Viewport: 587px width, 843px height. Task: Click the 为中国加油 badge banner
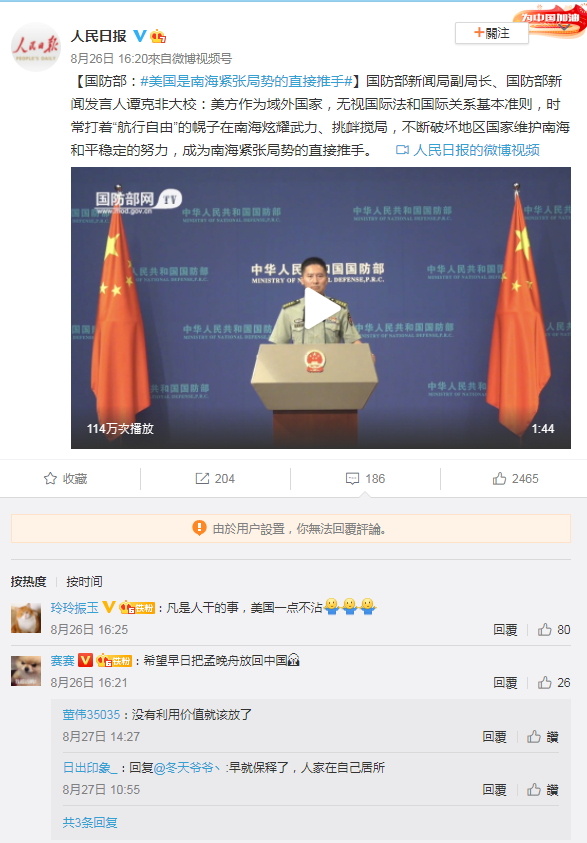click(x=549, y=20)
